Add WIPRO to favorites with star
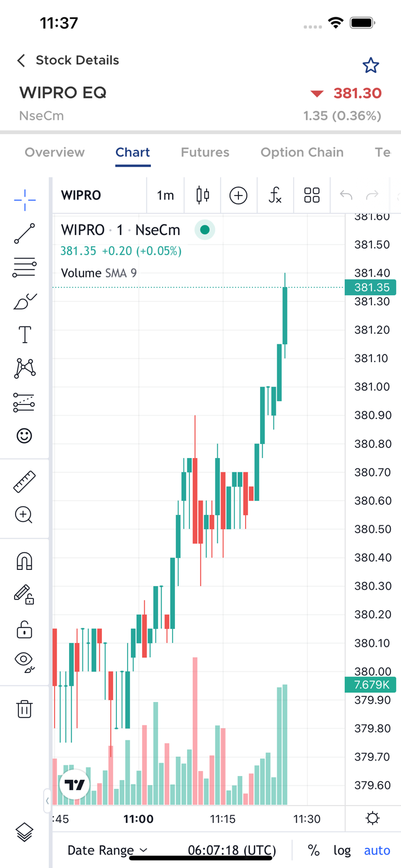Viewport: 401px width, 868px height. (370, 66)
